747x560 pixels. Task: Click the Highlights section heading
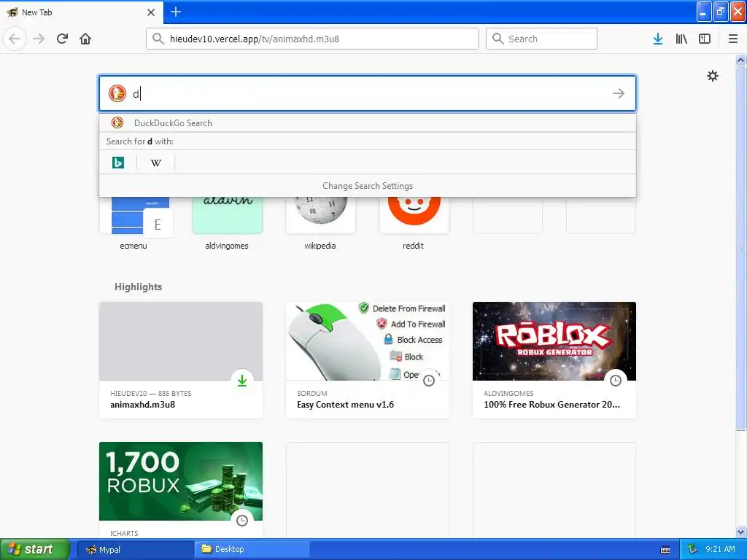click(138, 287)
